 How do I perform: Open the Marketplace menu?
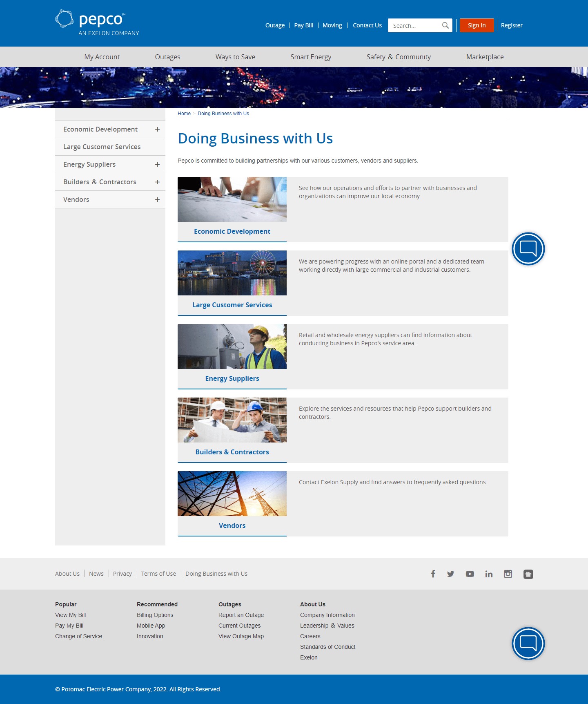[x=485, y=57]
